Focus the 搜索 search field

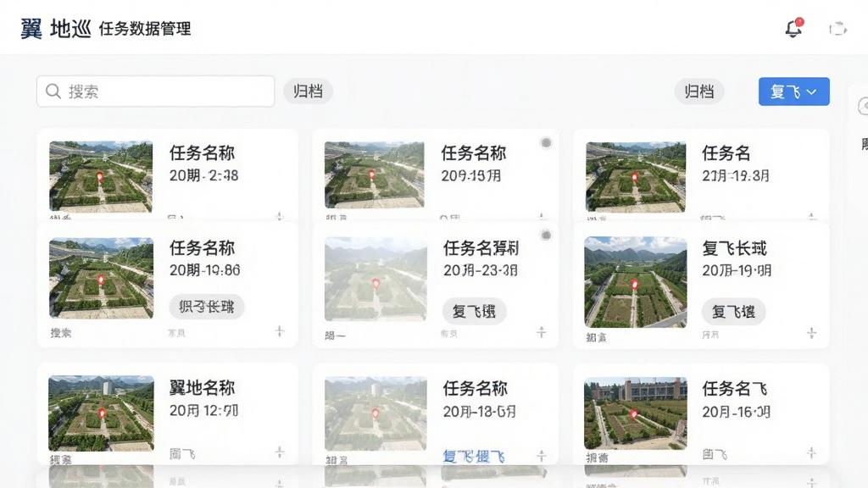tap(156, 91)
